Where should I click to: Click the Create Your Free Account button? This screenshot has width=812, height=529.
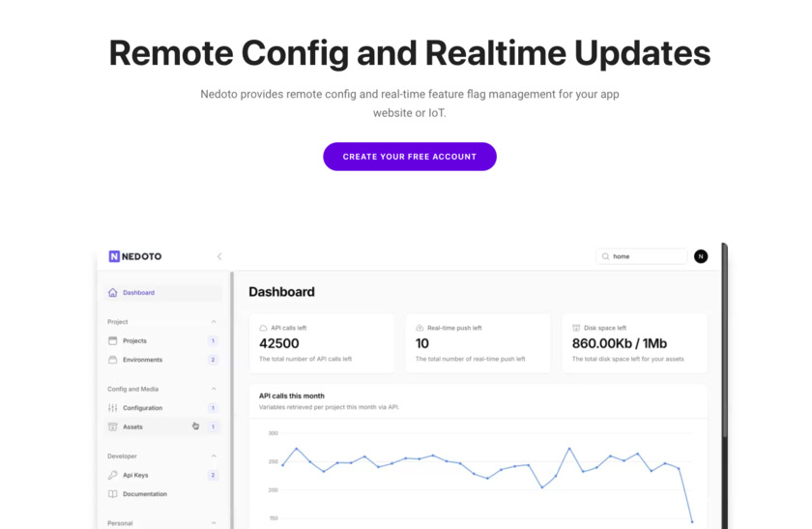click(410, 157)
